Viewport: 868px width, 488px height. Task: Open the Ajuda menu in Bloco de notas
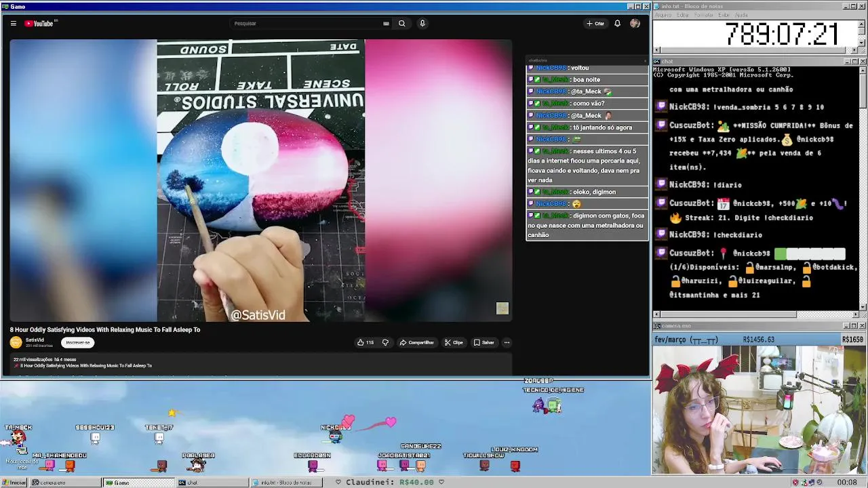click(x=741, y=15)
